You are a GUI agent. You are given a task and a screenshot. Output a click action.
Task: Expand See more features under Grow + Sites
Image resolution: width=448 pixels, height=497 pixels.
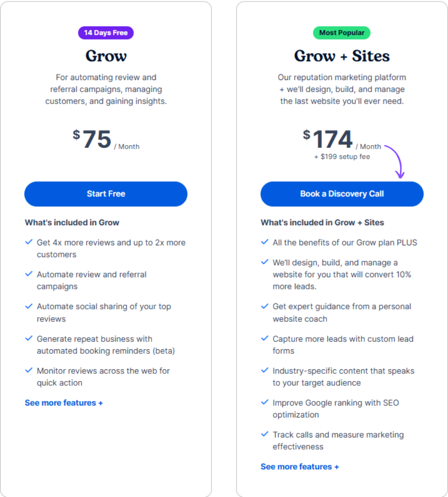tap(299, 466)
